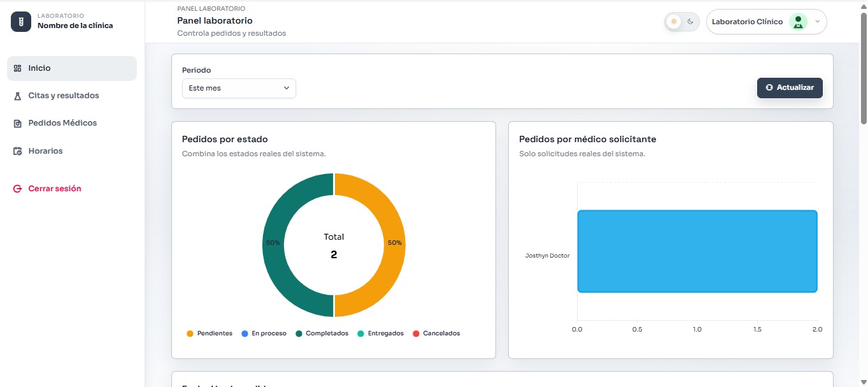This screenshot has width=868, height=387.
Task: Click the 'Pedidos por médico solicitante' heading
Action: 588,139
